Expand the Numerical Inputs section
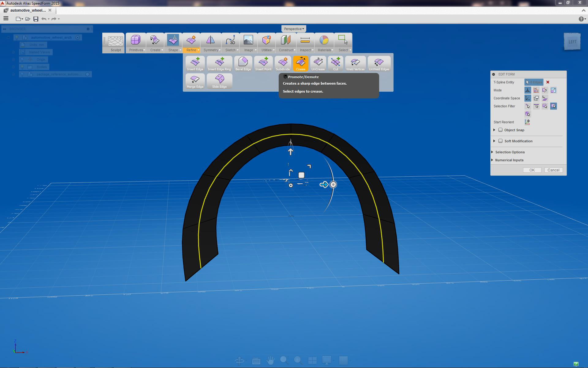This screenshot has width=588, height=368. [509, 160]
